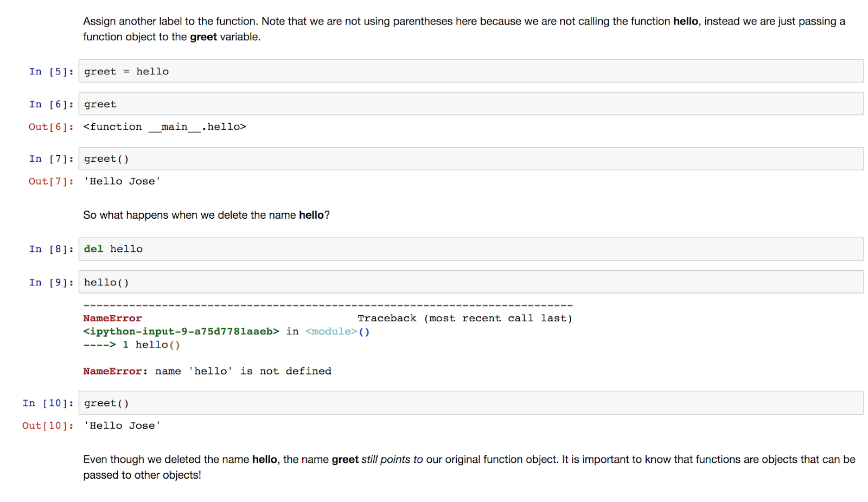Click the Out[6] prompt label
This screenshot has width=868, height=502.
[x=50, y=126]
